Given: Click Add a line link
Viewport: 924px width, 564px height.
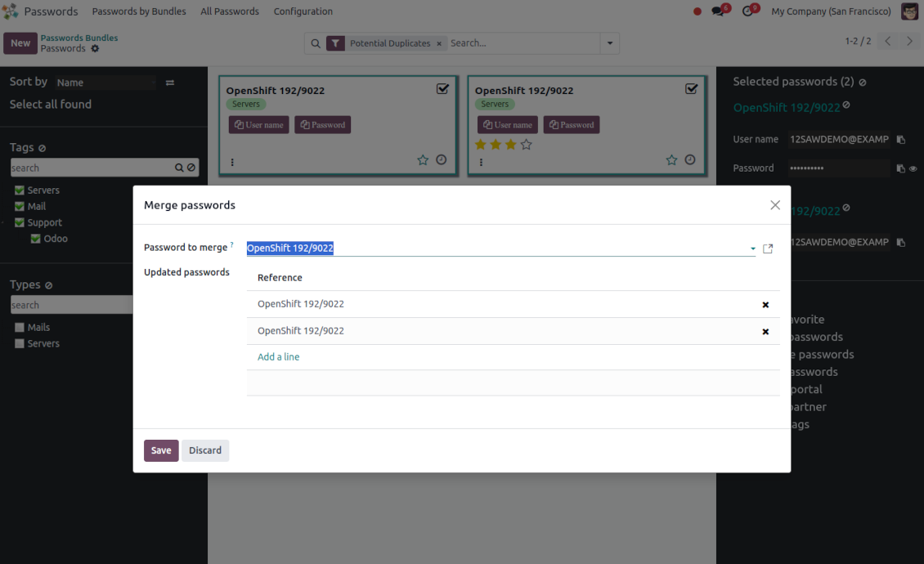Looking at the screenshot, I should click(x=278, y=356).
